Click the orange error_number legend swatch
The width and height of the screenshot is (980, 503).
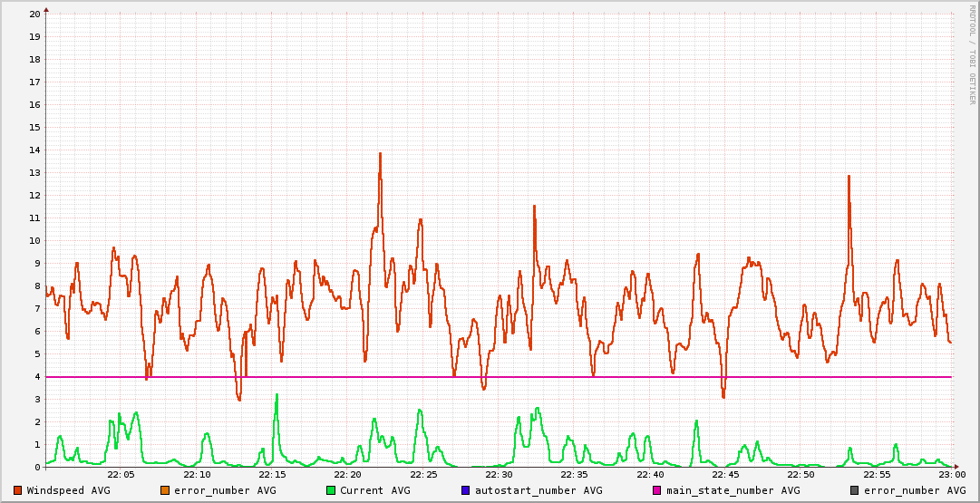164,490
